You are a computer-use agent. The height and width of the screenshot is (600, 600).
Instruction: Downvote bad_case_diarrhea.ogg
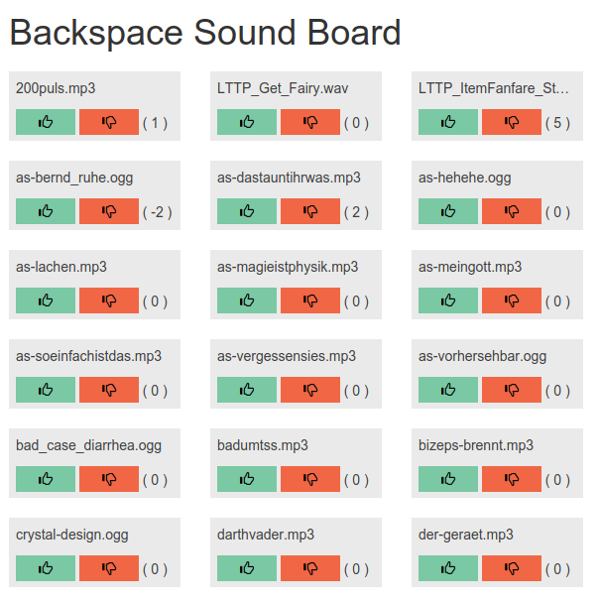click(x=109, y=478)
